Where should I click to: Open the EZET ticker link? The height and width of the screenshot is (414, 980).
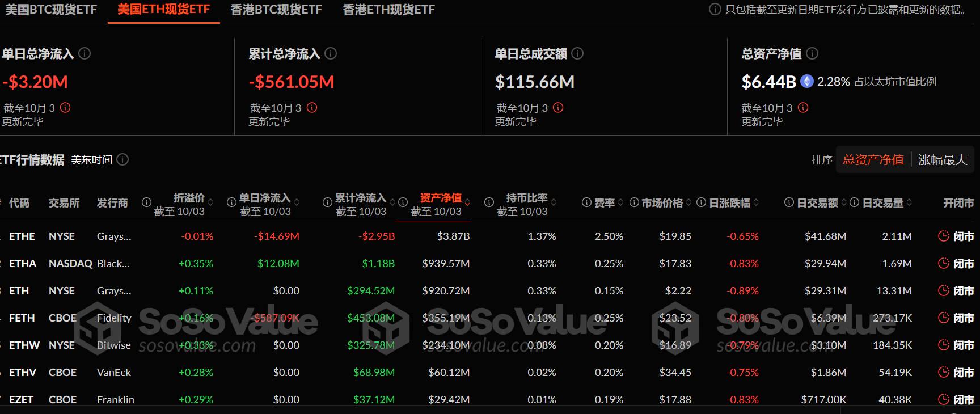pos(21,399)
